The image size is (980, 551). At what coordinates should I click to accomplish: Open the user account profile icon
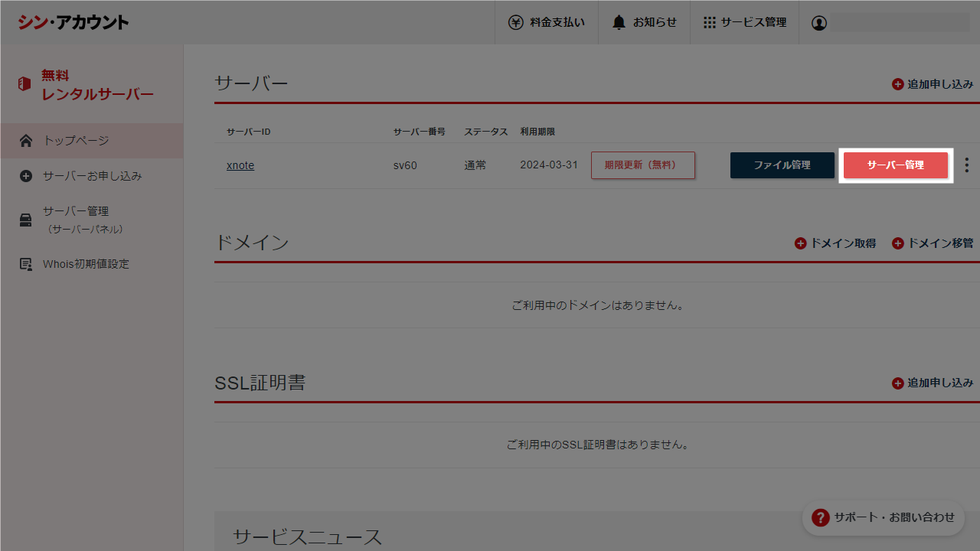pos(819,23)
